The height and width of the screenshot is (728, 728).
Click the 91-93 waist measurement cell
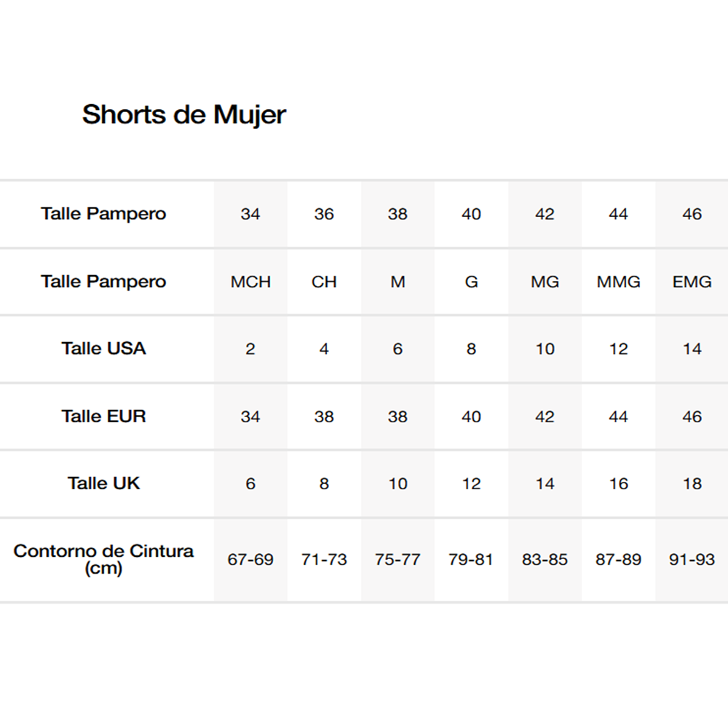pyautogui.click(x=692, y=560)
